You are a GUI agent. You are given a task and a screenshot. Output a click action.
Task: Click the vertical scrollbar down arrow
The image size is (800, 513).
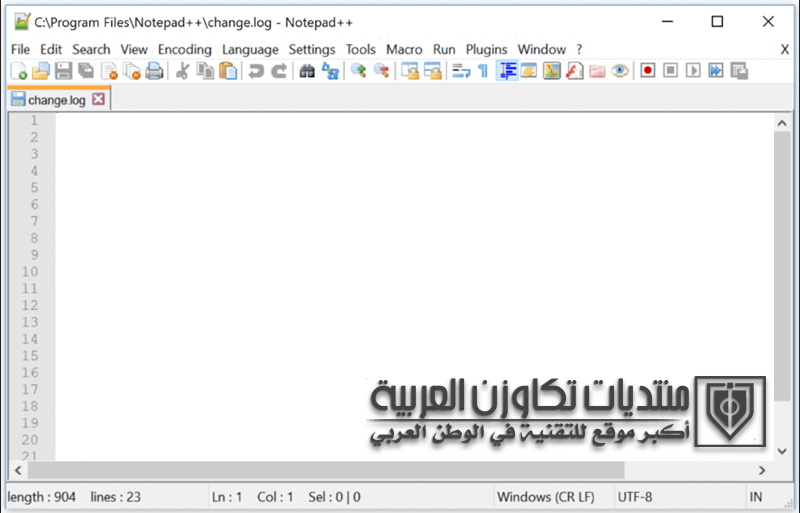(782, 451)
